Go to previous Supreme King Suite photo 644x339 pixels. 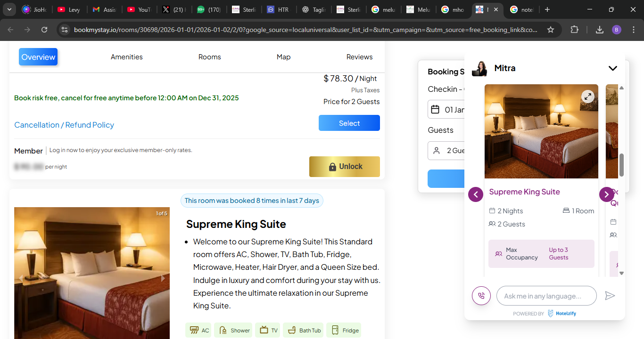[x=21, y=278]
